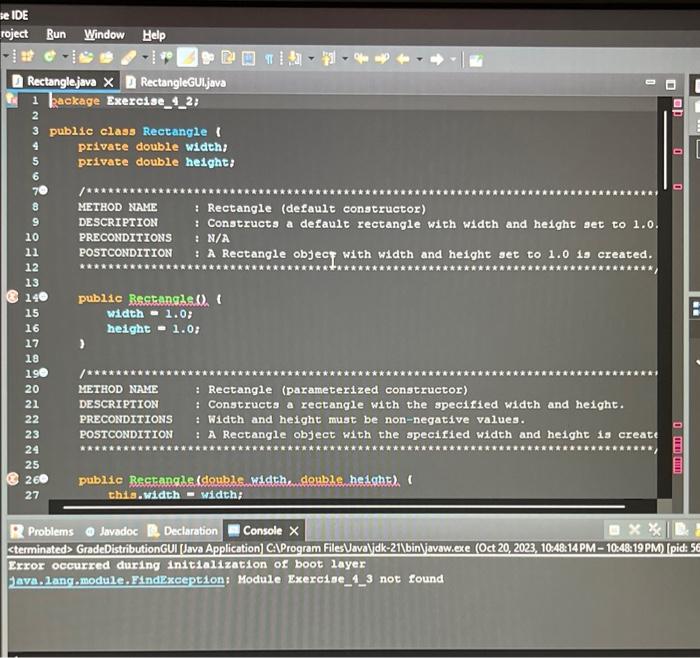
Task: Click 'private double height;' on line 5
Action: tap(156, 162)
